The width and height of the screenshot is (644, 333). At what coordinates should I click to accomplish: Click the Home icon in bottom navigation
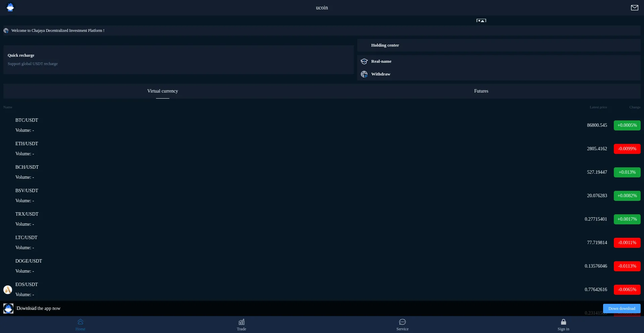[80, 322]
